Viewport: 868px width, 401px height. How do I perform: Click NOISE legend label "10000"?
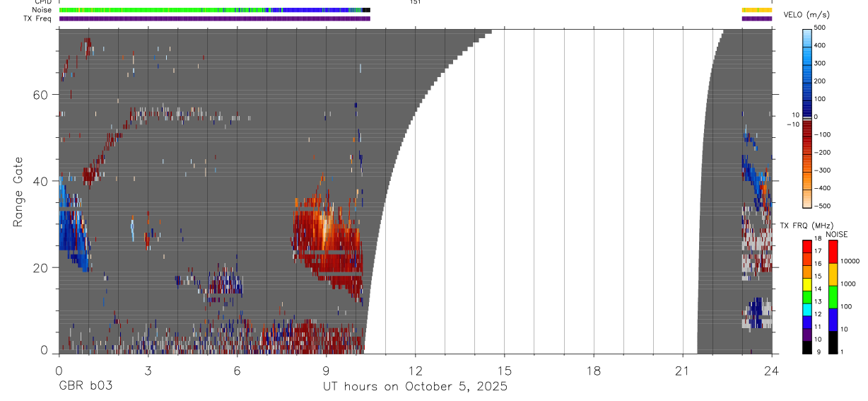(x=850, y=262)
